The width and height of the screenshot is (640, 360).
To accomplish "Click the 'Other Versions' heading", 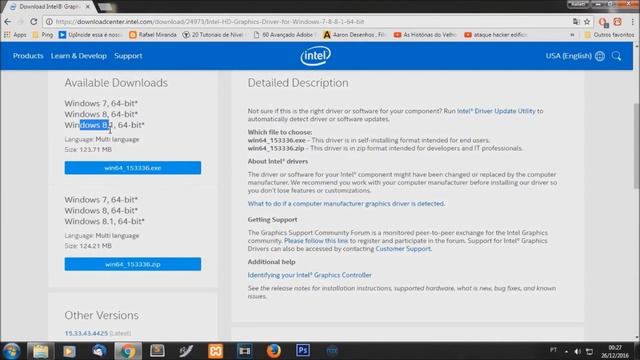I will (x=102, y=315).
